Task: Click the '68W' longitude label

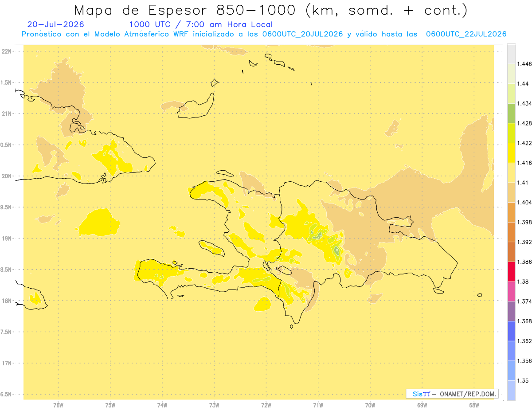Action: click(474, 405)
